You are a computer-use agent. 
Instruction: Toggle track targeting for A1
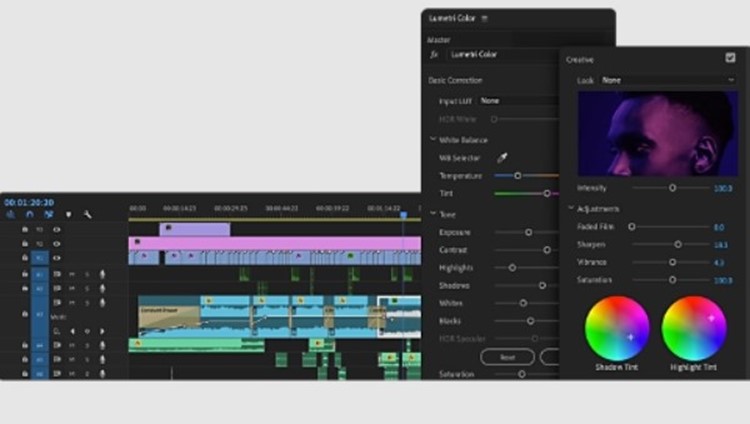(40, 274)
